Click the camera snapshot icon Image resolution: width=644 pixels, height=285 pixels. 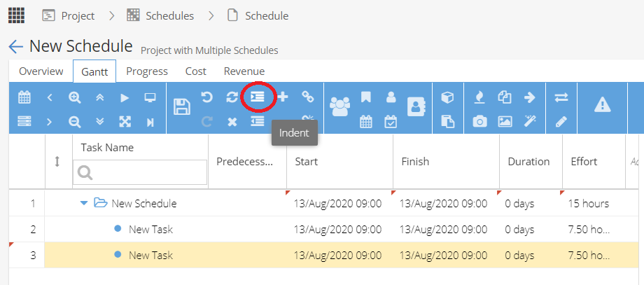[x=479, y=122]
